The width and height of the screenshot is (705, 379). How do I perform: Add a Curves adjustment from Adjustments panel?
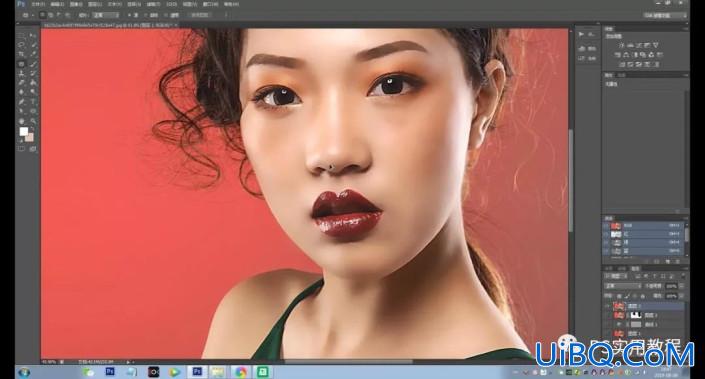[x=639, y=45]
